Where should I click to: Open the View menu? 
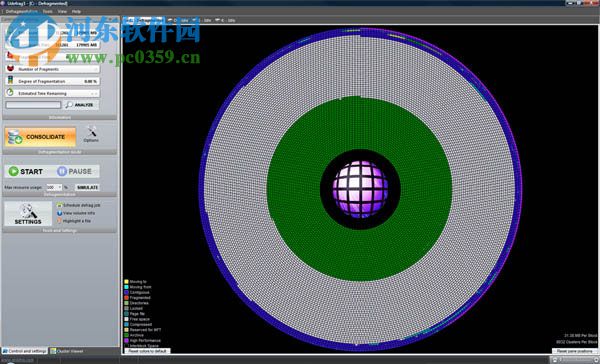[x=62, y=11]
